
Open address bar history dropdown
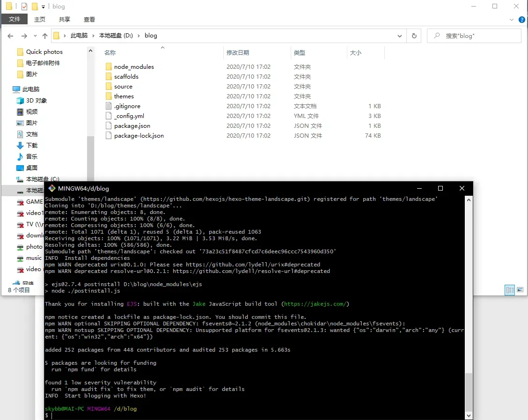[400, 36]
